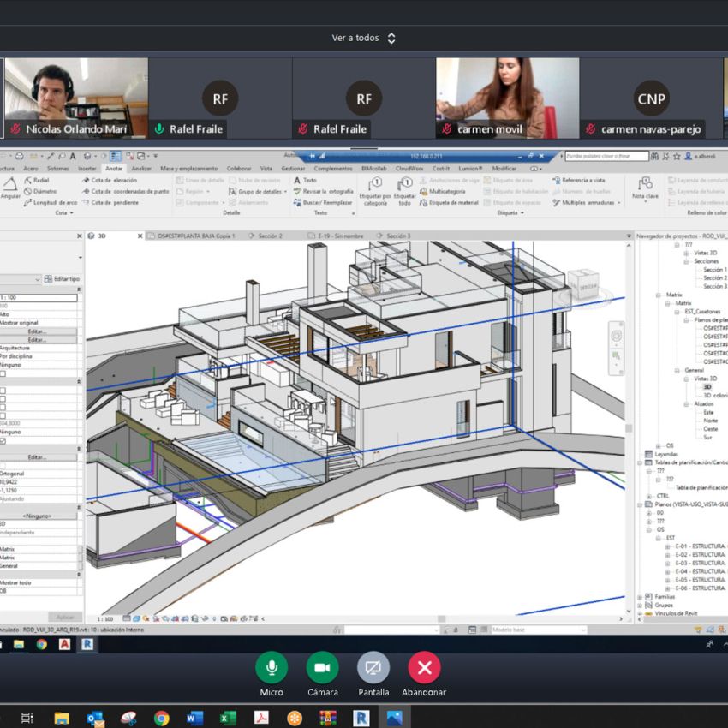
Task: Click the Pantalla sharing button
Action: pos(373,670)
